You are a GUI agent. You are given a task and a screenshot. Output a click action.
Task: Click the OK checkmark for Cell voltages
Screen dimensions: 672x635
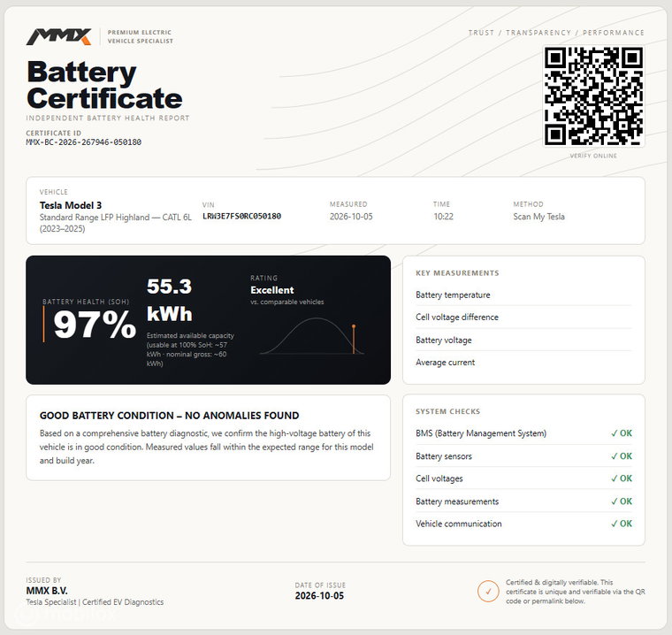tap(622, 478)
